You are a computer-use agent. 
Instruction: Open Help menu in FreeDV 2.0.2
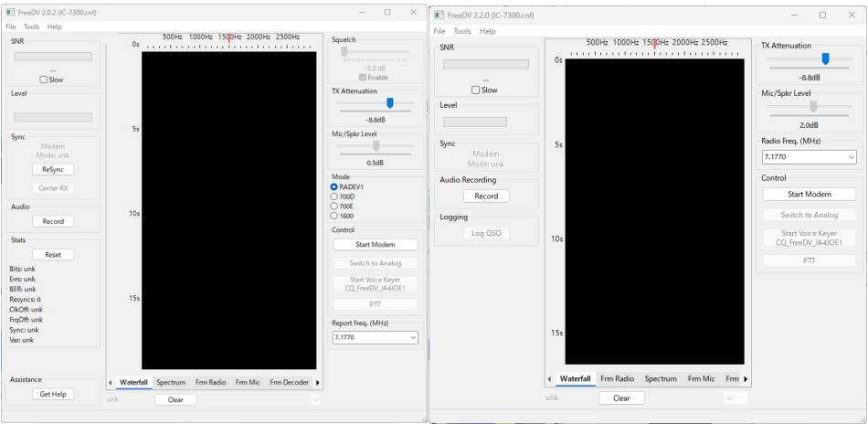point(54,26)
